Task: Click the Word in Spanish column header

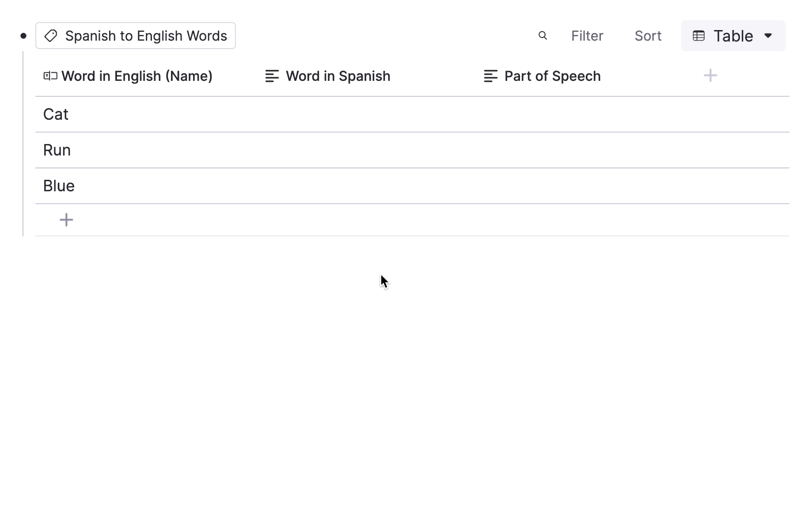Action: pyautogui.click(x=338, y=76)
